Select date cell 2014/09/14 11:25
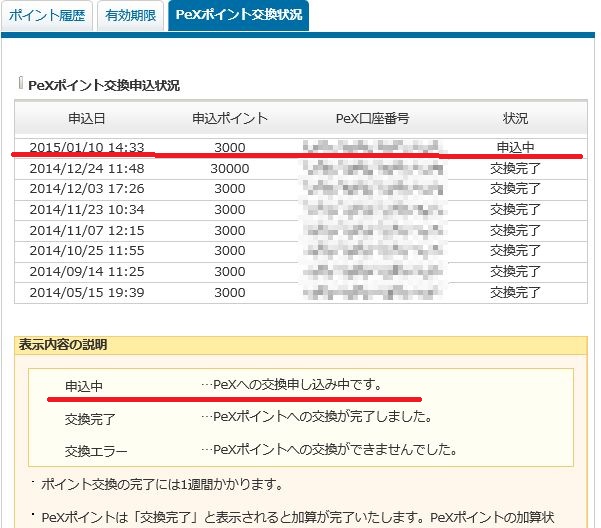 click(x=87, y=272)
